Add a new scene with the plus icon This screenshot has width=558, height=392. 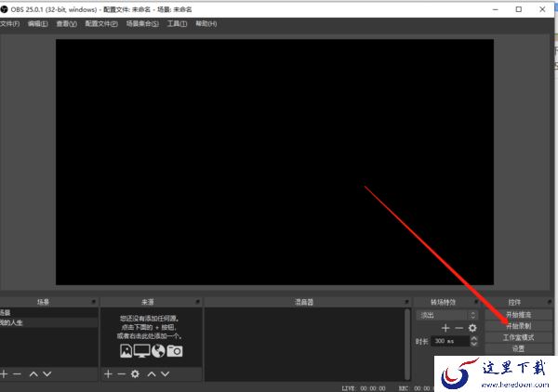pos(4,373)
